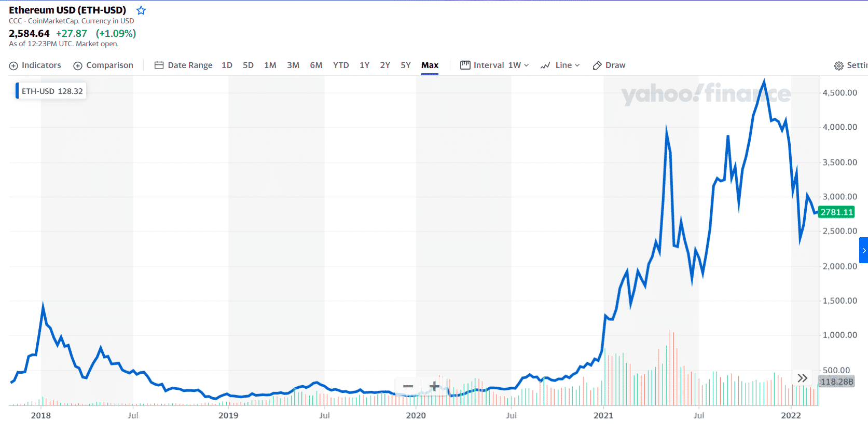Select the 5D range

[x=248, y=65]
